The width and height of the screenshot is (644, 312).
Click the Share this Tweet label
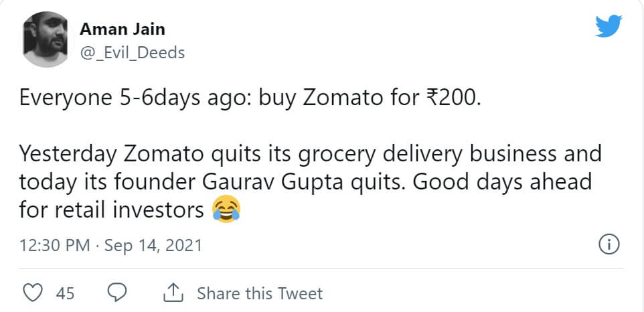(259, 293)
